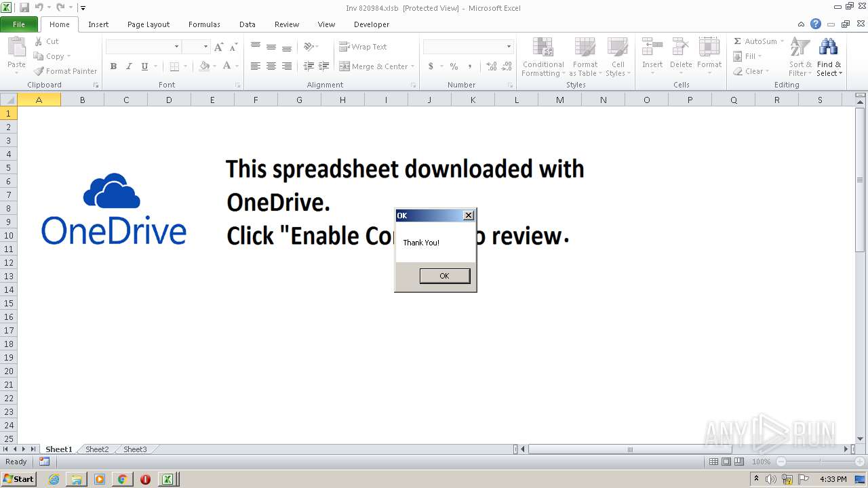The height and width of the screenshot is (488, 868).
Task: Toggle Underline formatting
Action: coord(144,66)
